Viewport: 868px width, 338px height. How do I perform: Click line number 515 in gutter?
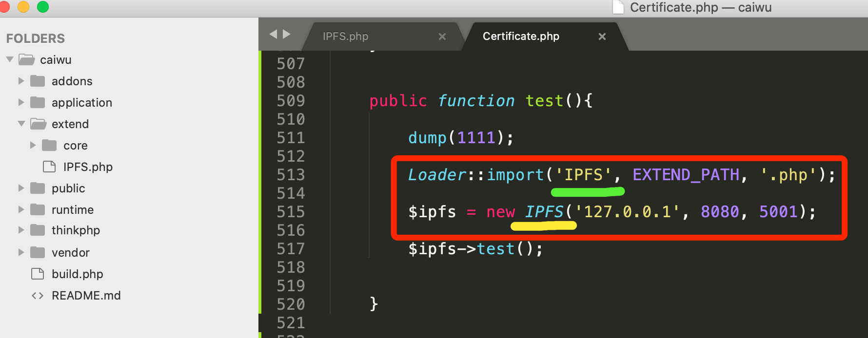[x=291, y=211]
